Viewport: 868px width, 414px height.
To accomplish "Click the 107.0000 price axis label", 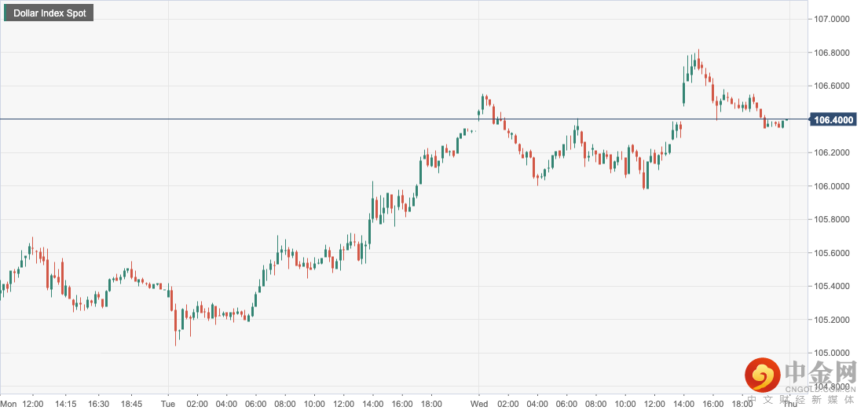I will [833, 19].
